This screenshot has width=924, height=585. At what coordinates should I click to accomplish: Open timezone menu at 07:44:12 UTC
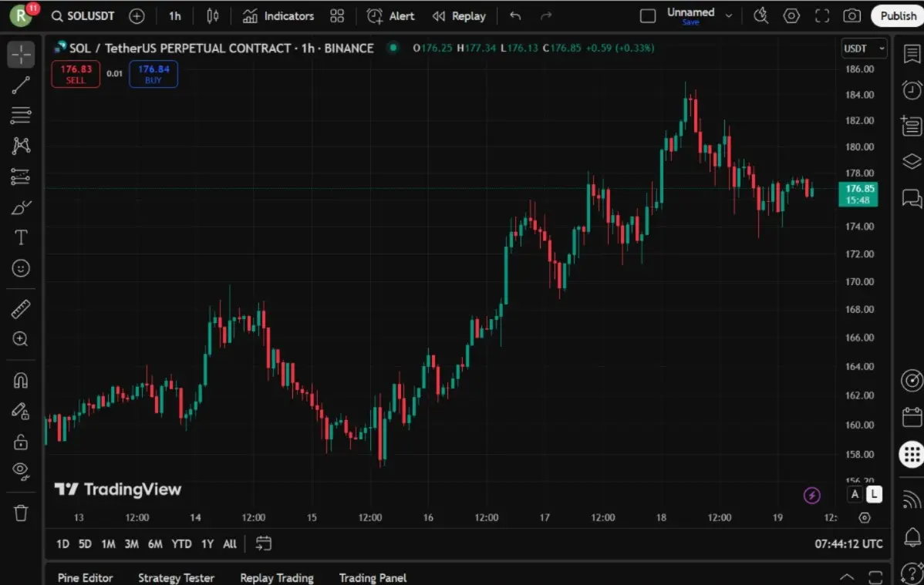tap(848, 543)
